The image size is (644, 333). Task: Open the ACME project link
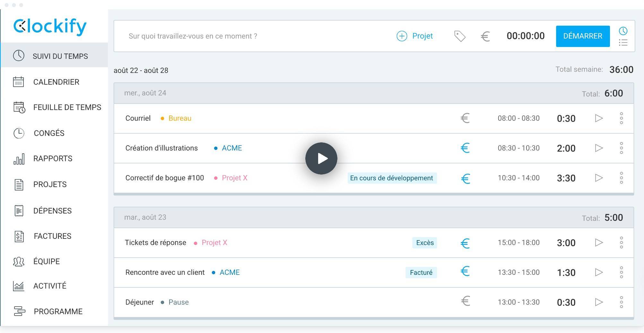coord(231,148)
